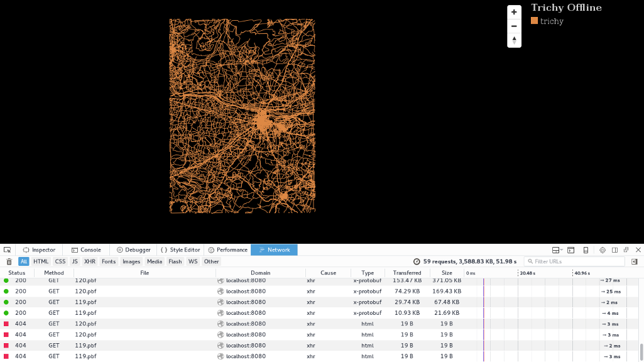The height and width of the screenshot is (362, 644).
Task: Click the trichy legend color swatch
Action: click(x=534, y=21)
